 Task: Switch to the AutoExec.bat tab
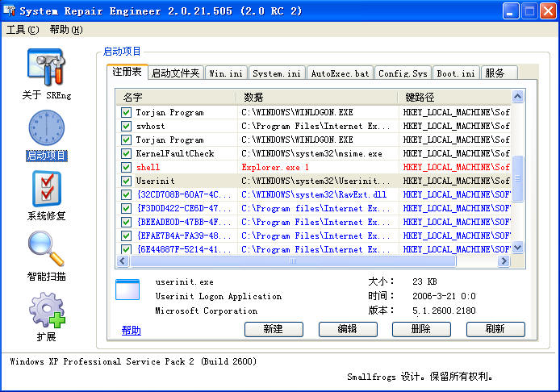coord(340,73)
